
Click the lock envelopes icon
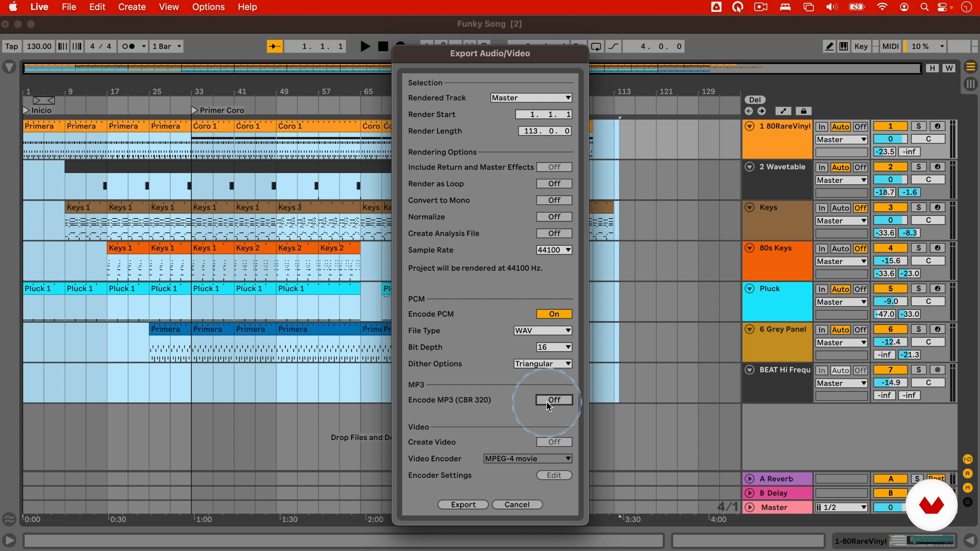click(x=803, y=111)
